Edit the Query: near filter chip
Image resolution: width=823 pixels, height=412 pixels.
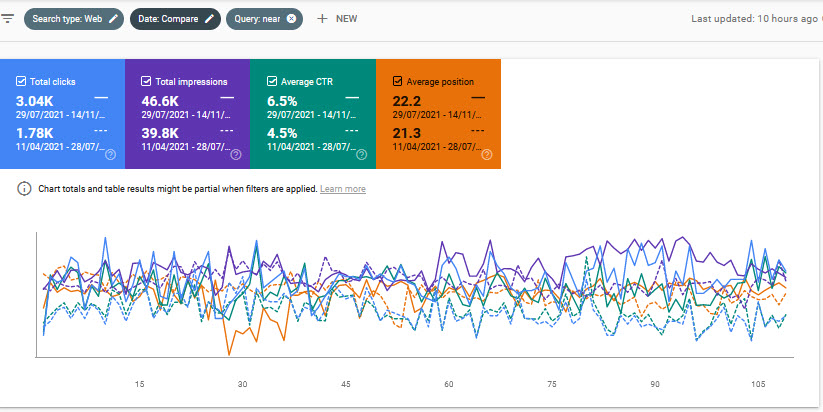click(255, 18)
